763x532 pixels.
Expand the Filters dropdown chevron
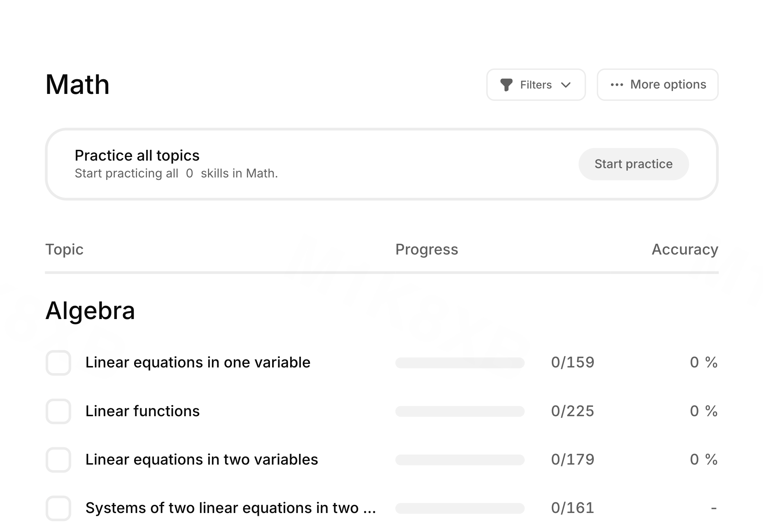(x=566, y=85)
